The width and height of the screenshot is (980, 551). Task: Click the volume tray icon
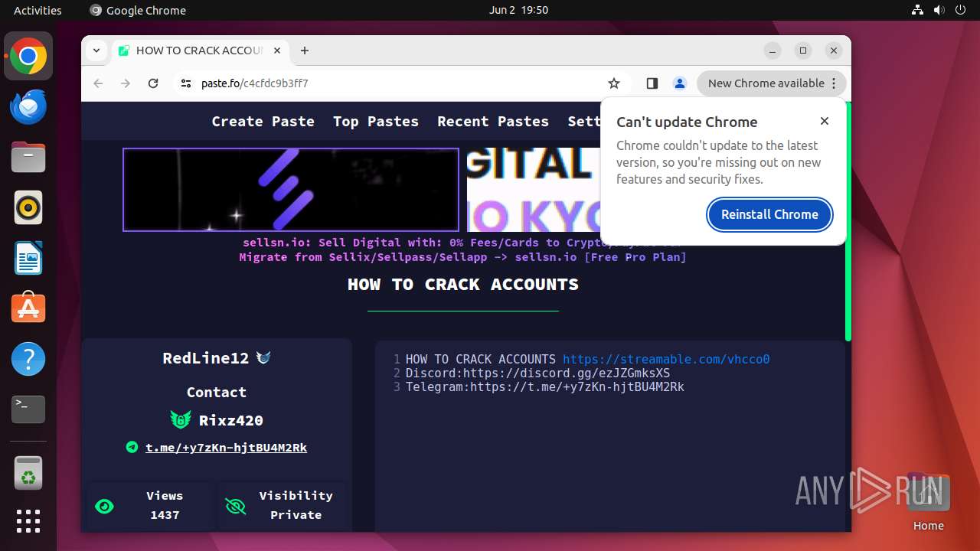(939, 10)
